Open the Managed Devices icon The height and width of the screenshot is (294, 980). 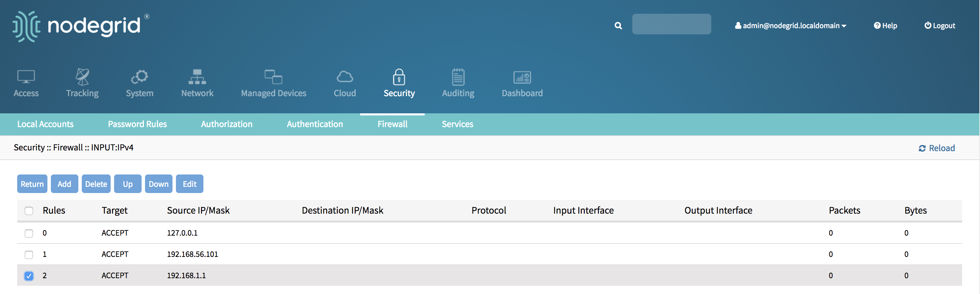(x=273, y=77)
